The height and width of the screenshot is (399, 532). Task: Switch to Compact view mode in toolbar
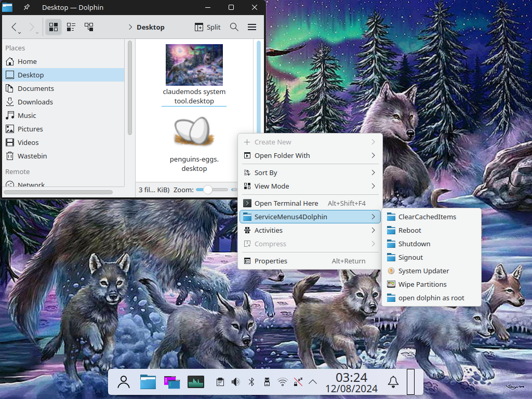click(x=71, y=27)
